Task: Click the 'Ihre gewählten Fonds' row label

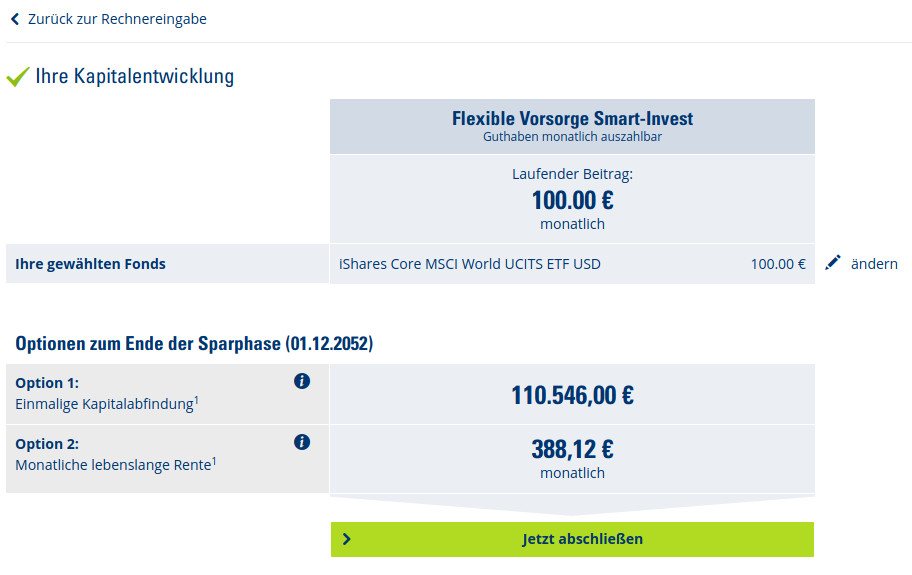Action: [90, 264]
